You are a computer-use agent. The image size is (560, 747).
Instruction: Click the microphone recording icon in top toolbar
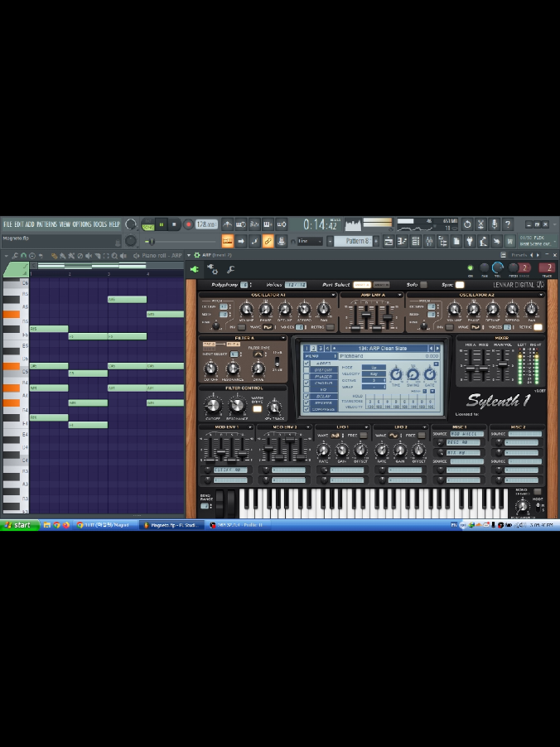point(495,224)
